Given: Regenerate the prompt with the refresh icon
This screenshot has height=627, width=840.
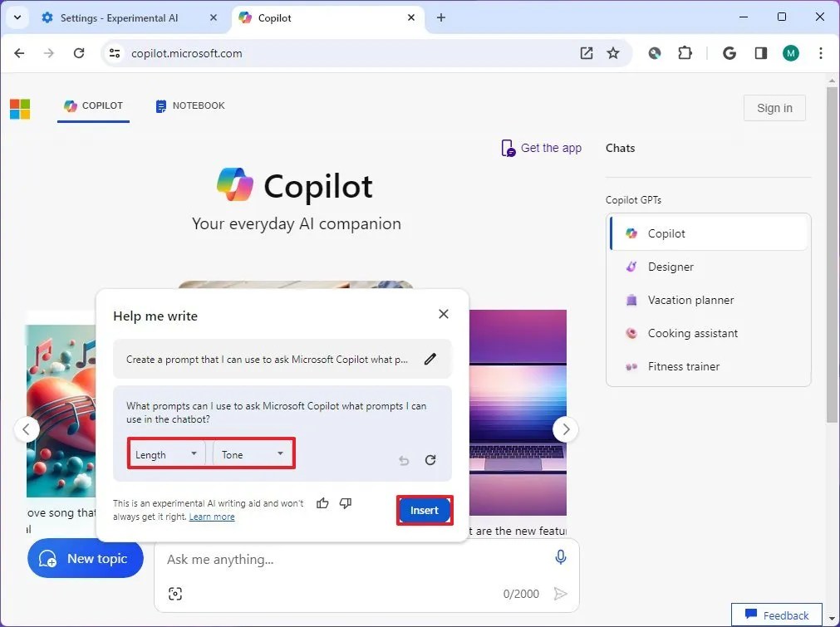Looking at the screenshot, I should (x=430, y=460).
